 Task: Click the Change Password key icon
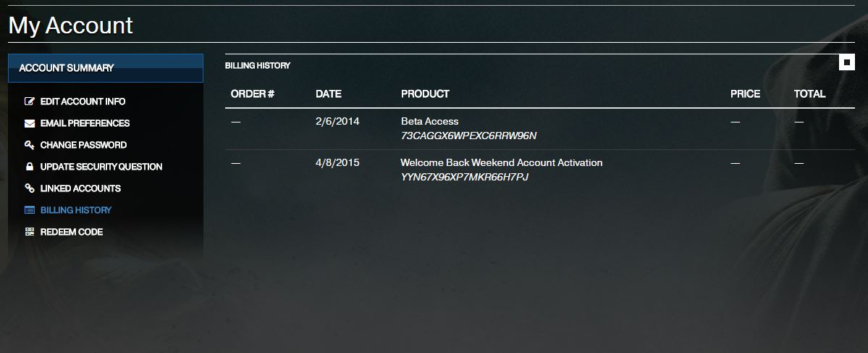[30, 145]
